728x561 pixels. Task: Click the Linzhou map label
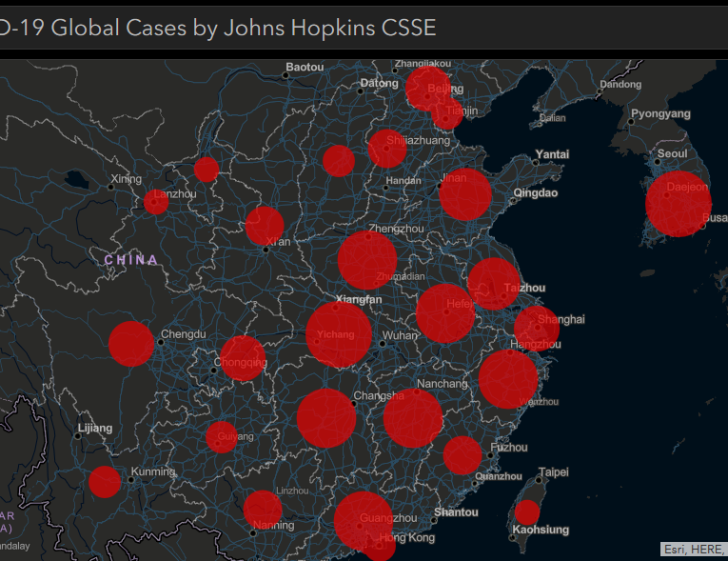[x=292, y=491]
